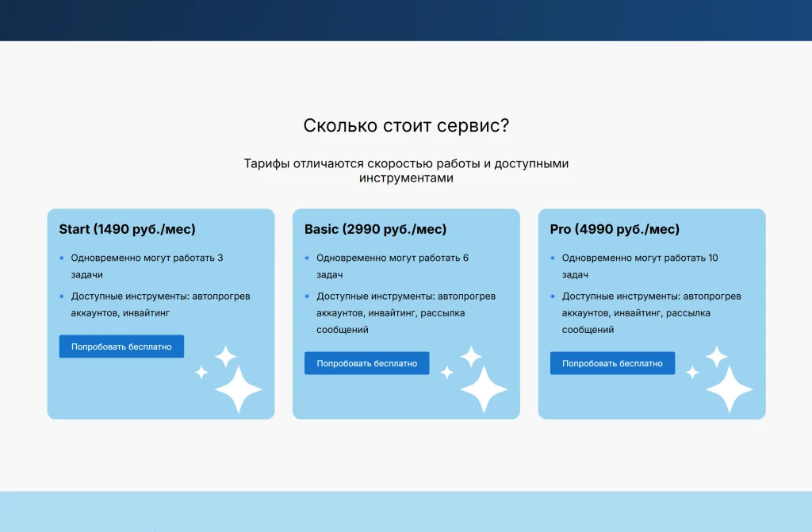
Task: Click "Одновременно могут работать 10 задач" text
Action: tap(640, 266)
